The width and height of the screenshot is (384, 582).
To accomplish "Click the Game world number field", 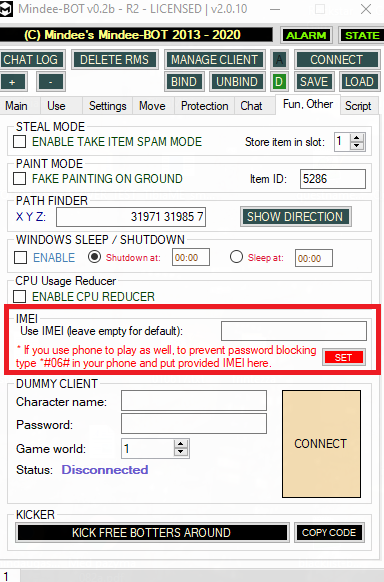I will coord(148,448).
